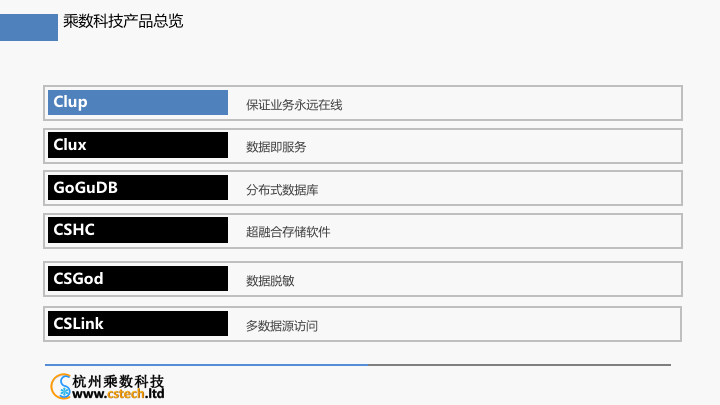Select the blue rectangle beside the title
720x405 pixels.
pyautogui.click(x=28, y=27)
